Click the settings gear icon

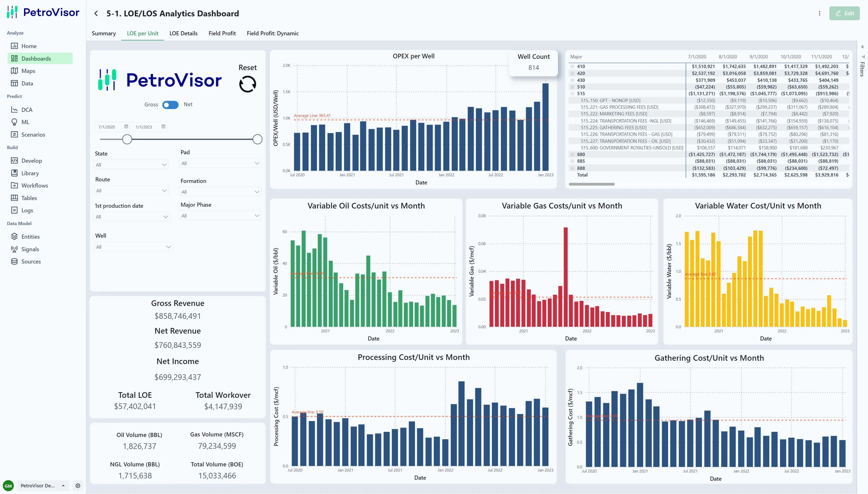(x=78, y=486)
